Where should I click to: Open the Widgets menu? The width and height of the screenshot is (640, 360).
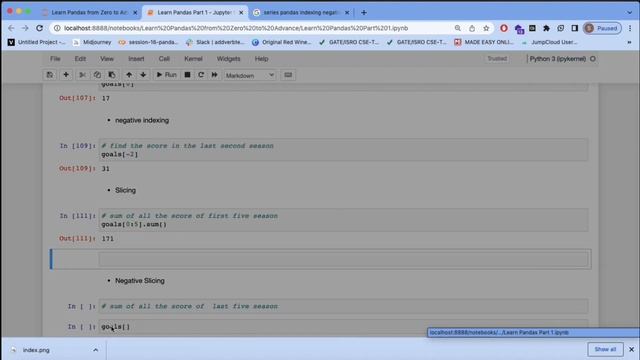tap(229, 59)
